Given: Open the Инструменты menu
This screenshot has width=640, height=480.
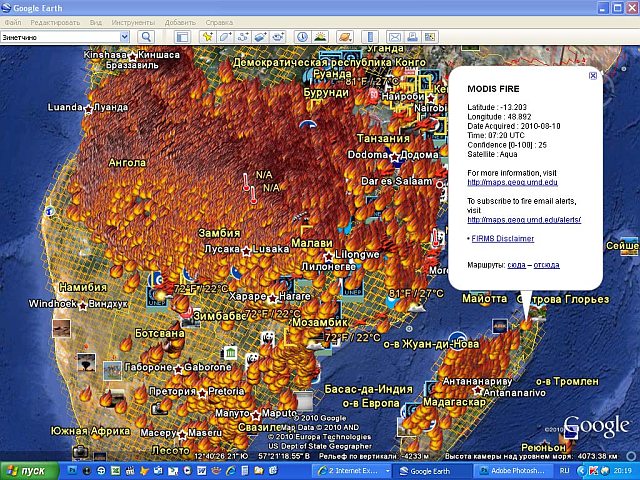Looking at the screenshot, I should [133, 22].
